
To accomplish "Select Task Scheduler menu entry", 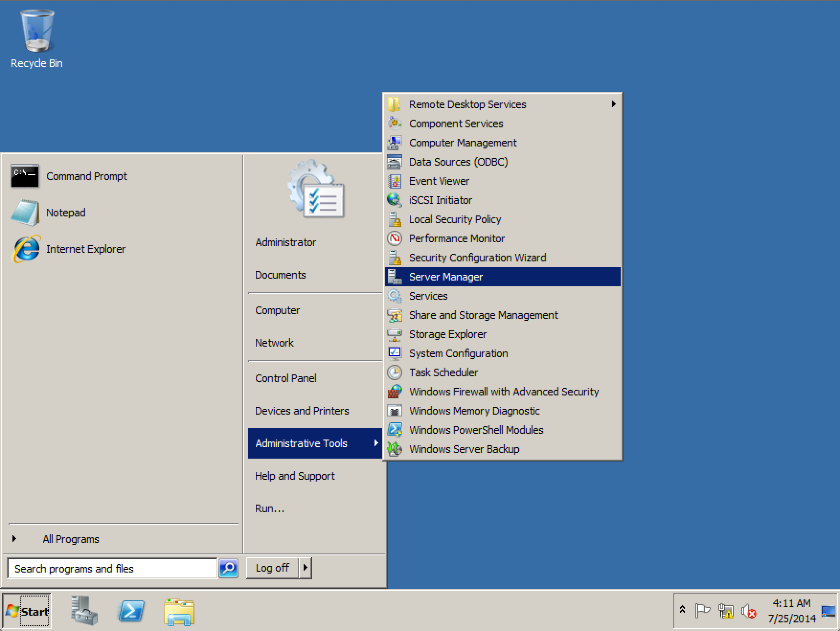I will click(503, 372).
